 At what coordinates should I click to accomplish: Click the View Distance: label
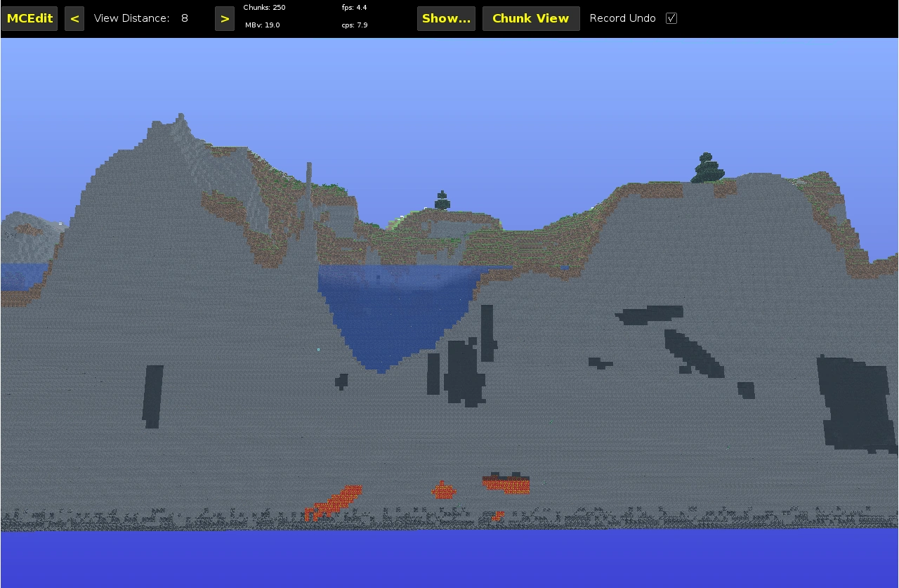pyautogui.click(x=131, y=18)
